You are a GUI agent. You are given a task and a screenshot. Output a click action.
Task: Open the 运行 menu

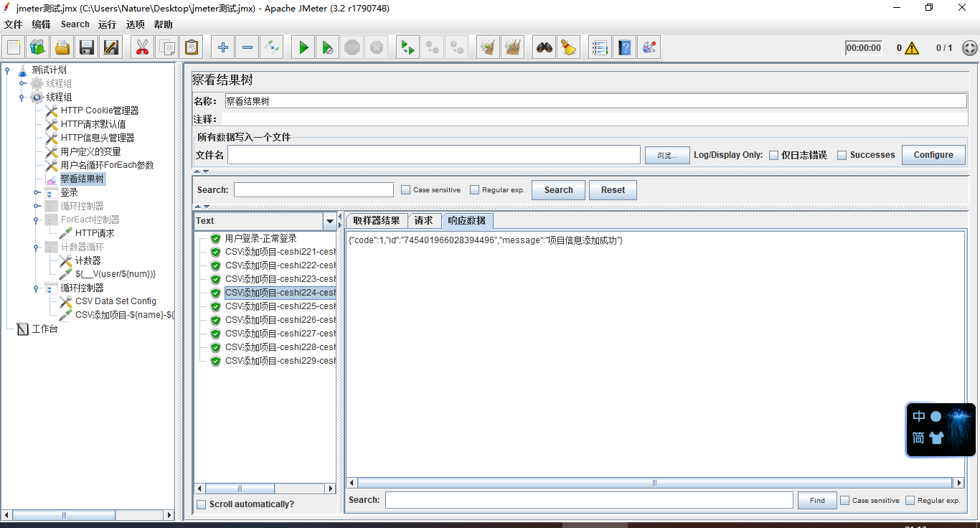107,24
